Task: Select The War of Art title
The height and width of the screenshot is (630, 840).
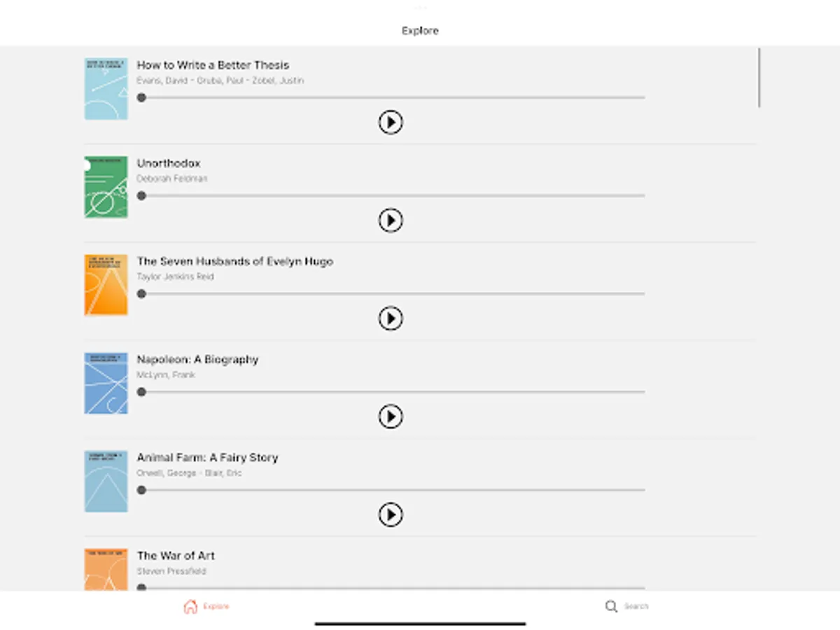Action: [176, 556]
